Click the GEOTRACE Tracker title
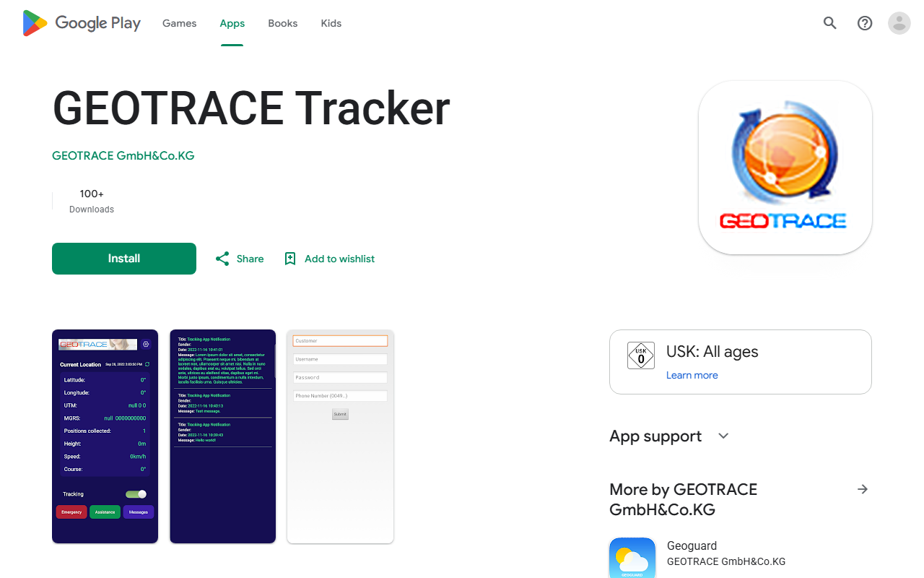The image size is (924, 578). click(x=251, y=108)
